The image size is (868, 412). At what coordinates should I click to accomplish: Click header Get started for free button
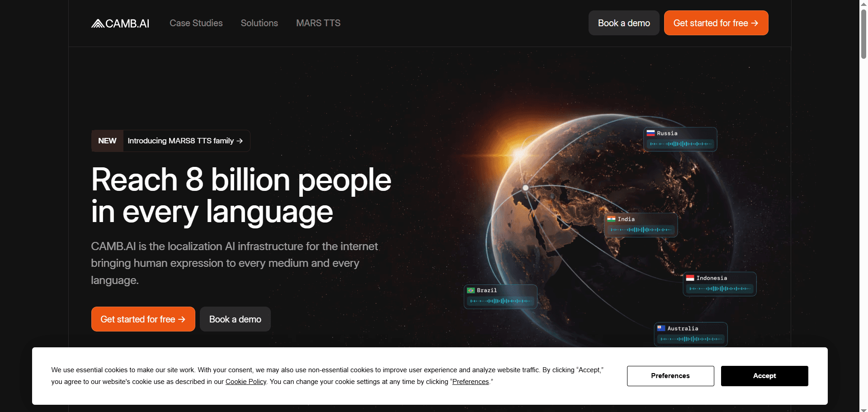716,23
